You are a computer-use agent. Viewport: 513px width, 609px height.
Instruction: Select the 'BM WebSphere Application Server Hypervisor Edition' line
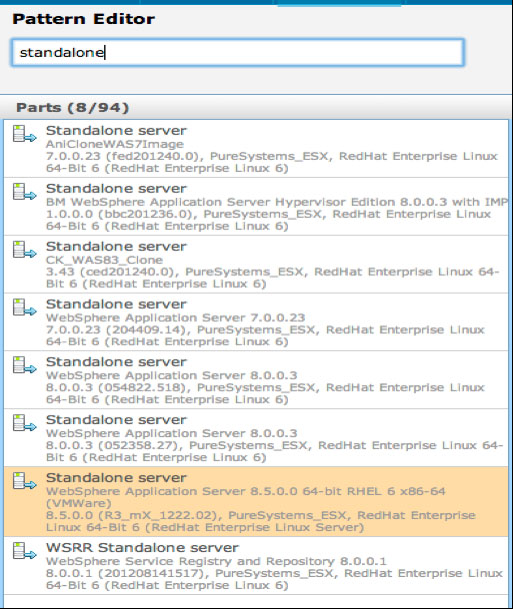(x=276, y=202)
